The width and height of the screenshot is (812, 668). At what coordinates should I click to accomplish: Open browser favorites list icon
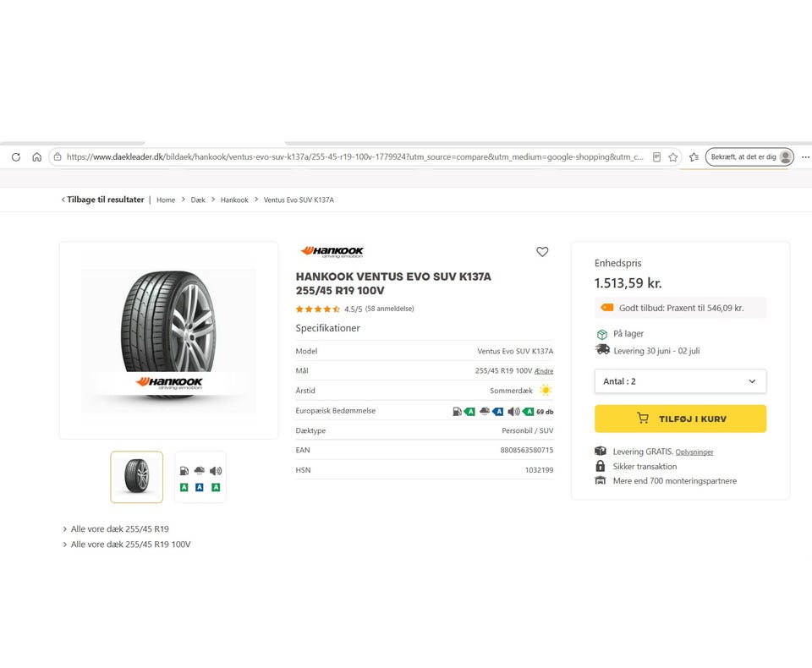[694, 157]
